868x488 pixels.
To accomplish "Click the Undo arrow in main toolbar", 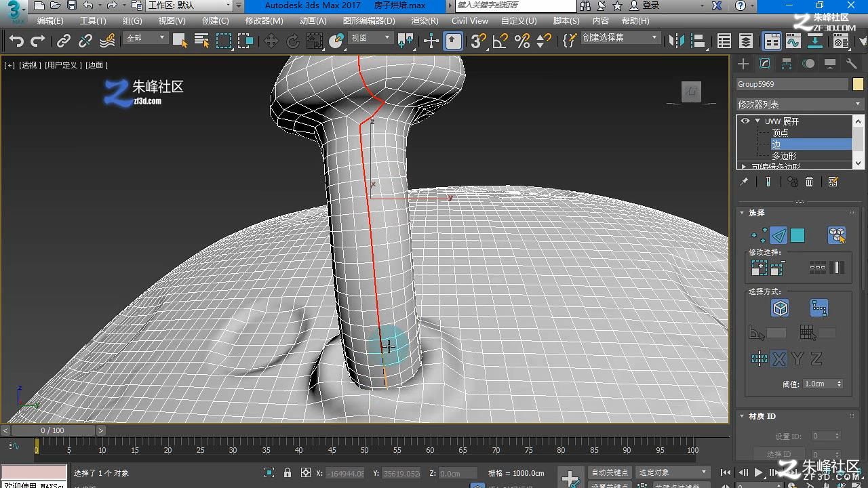I will [16, 41].
